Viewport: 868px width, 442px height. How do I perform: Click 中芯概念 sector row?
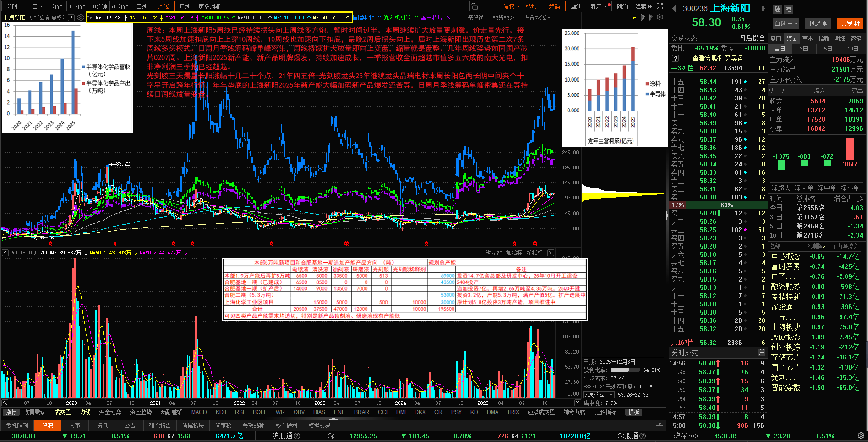(816, 256)
